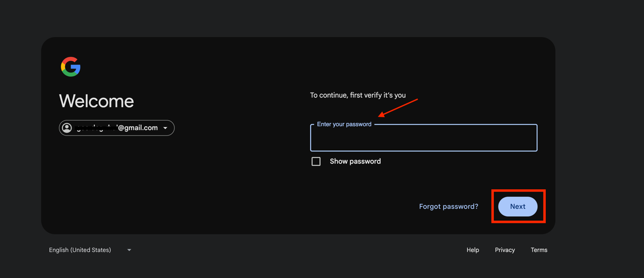
Task: Open the Help link in the footer
Action: click(473, 250)
